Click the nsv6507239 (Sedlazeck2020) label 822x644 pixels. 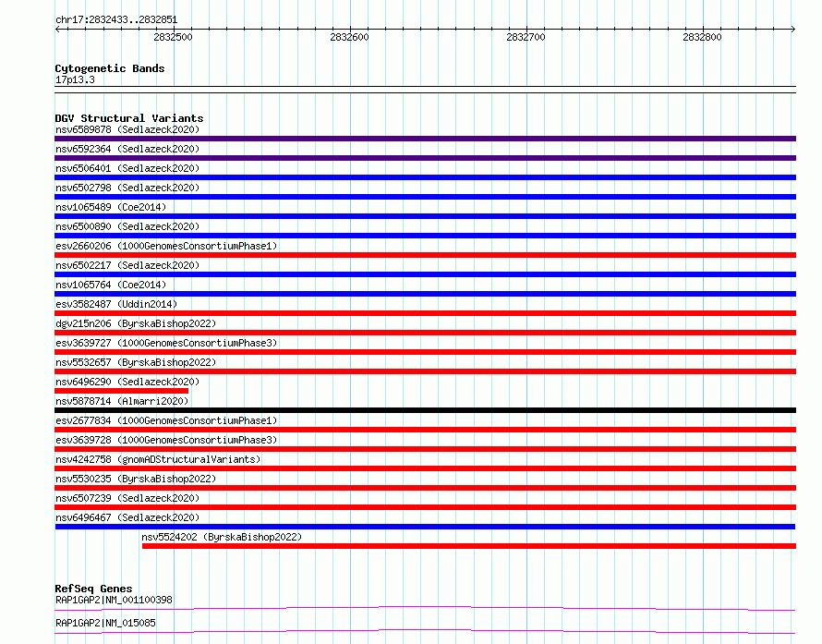coord(127,498)
